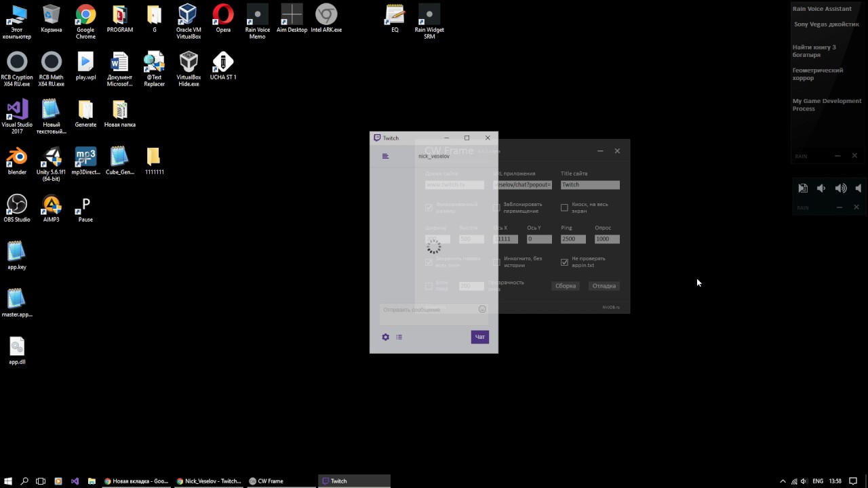Image resolution: width=868 pixels, height=488 pixels.
Task: Open Action Center notifications icon
Action: pyautogui.click(x=853, y=481)
